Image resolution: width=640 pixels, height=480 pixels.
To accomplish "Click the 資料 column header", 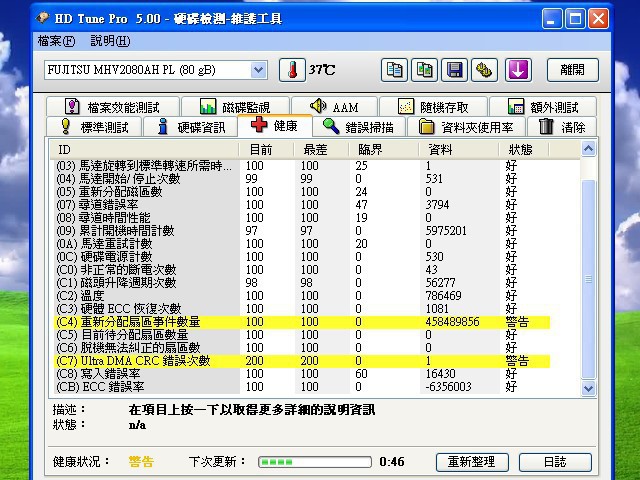I will 459,149.
